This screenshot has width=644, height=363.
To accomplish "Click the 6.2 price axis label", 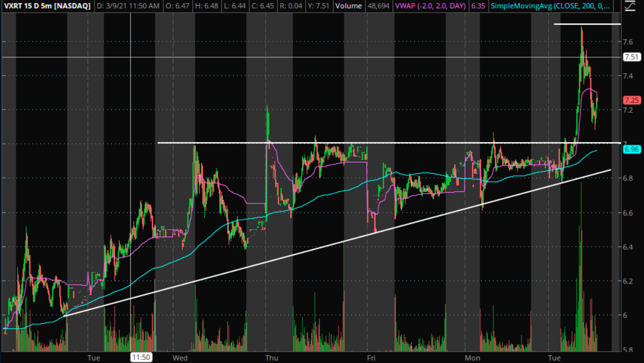I will click(x=627, y=281).
